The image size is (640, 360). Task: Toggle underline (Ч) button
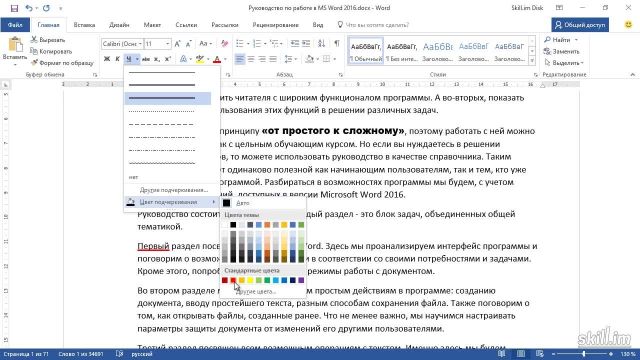pos(129,59)
